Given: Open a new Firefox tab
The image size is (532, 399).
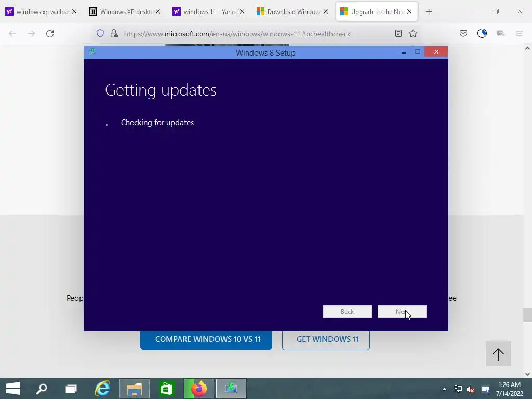Looking at the screenshot, I should [x=429, y=12].
